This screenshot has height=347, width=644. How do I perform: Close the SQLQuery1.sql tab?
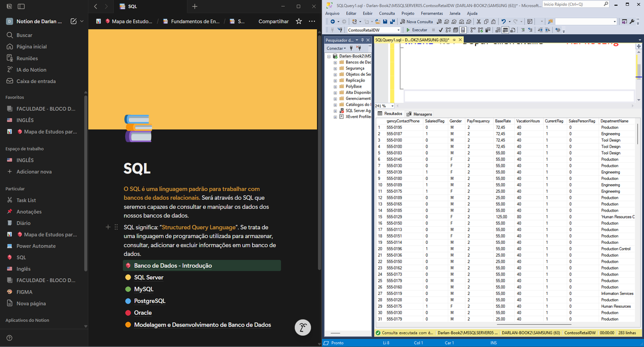tap(460, 40)
